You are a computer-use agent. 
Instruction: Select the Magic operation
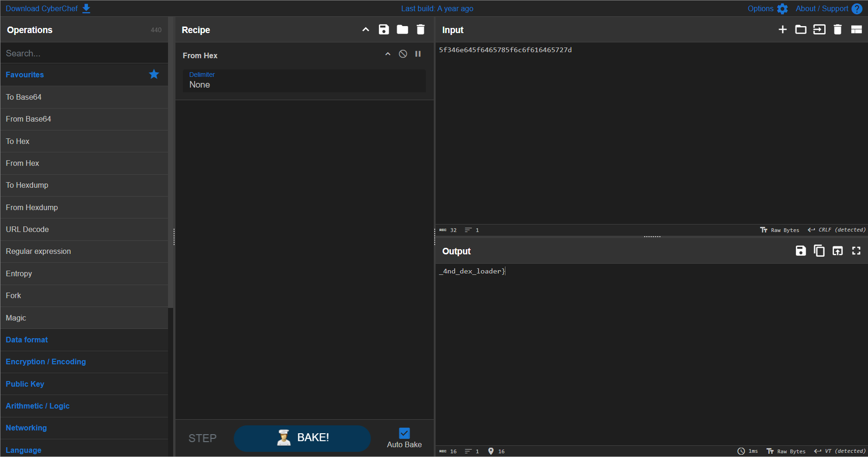(x=16, y=318)
